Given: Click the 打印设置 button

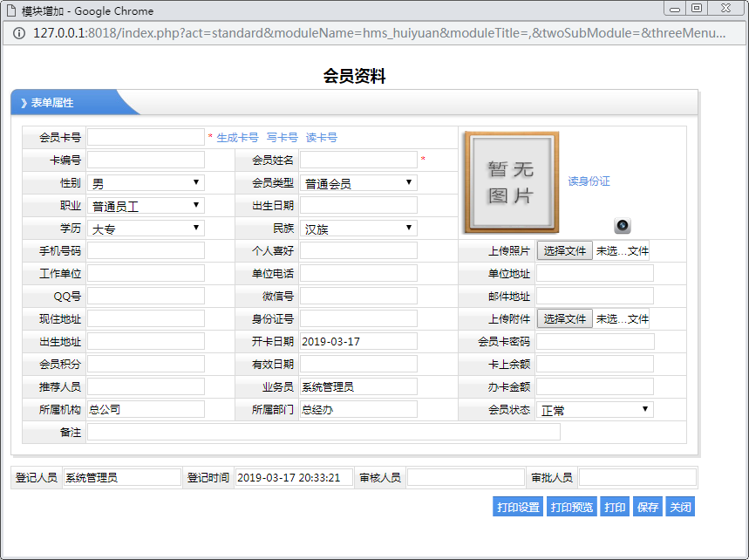Looking at the screenshot, I should click(518, 508).
